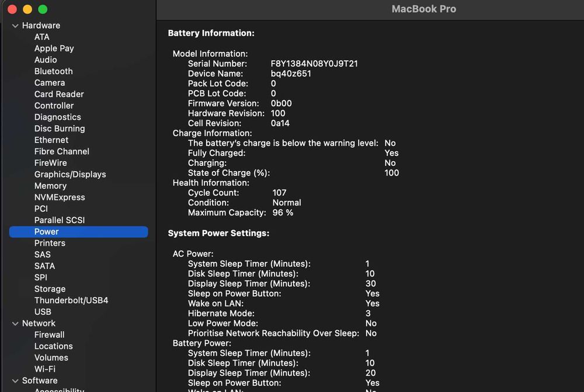Screen dimensions: 584x392
Task: Collapse the Hardware section chevron
Action: 15,26
